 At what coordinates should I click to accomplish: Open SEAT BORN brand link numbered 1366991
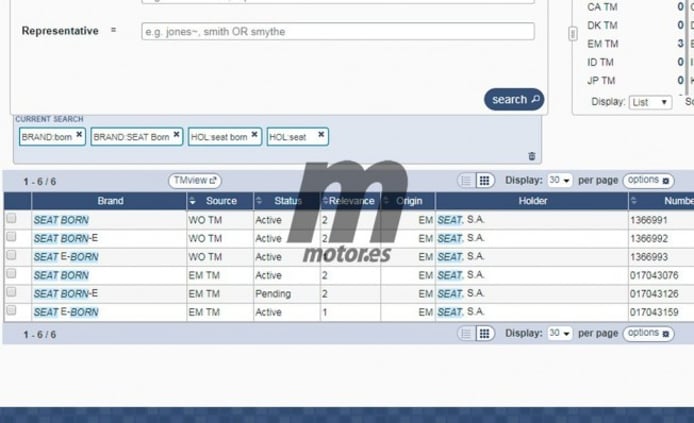pos(61,220)
